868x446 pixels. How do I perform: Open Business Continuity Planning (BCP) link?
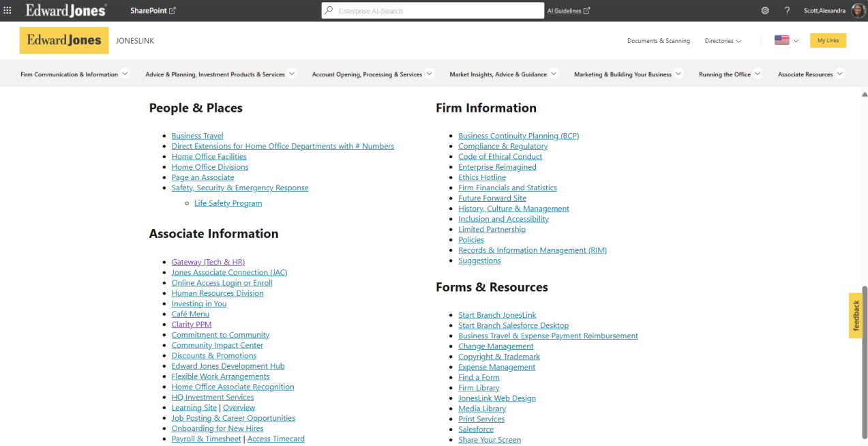(519, 136)
